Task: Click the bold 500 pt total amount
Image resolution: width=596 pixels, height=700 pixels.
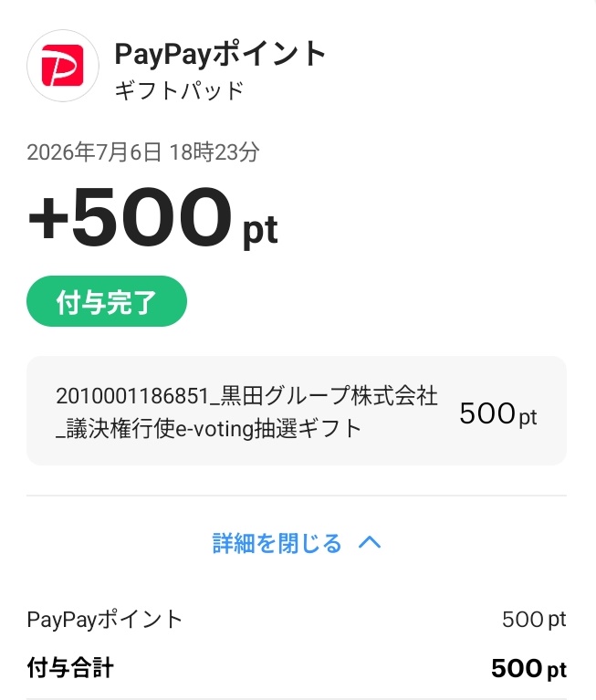Action: tap(529, 669)
